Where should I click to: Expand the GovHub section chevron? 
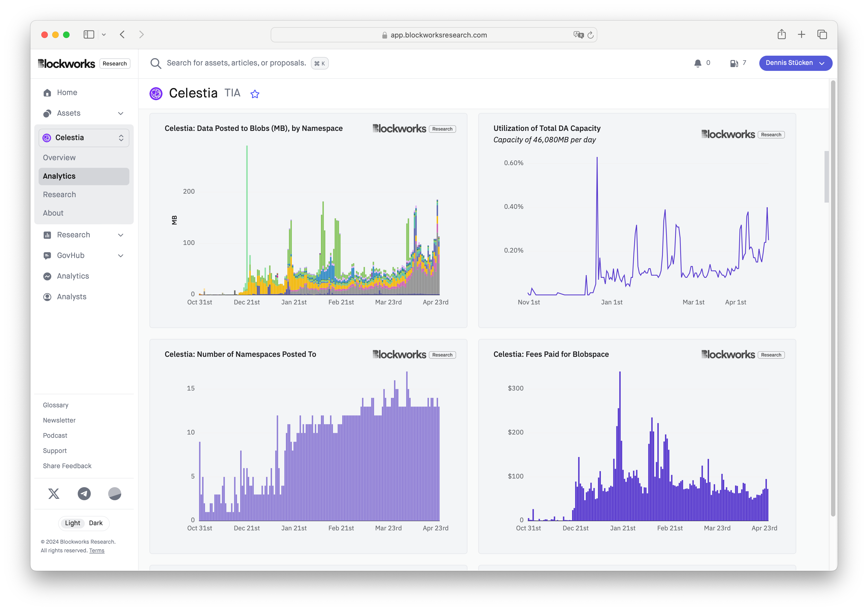[x=121, y=256]
